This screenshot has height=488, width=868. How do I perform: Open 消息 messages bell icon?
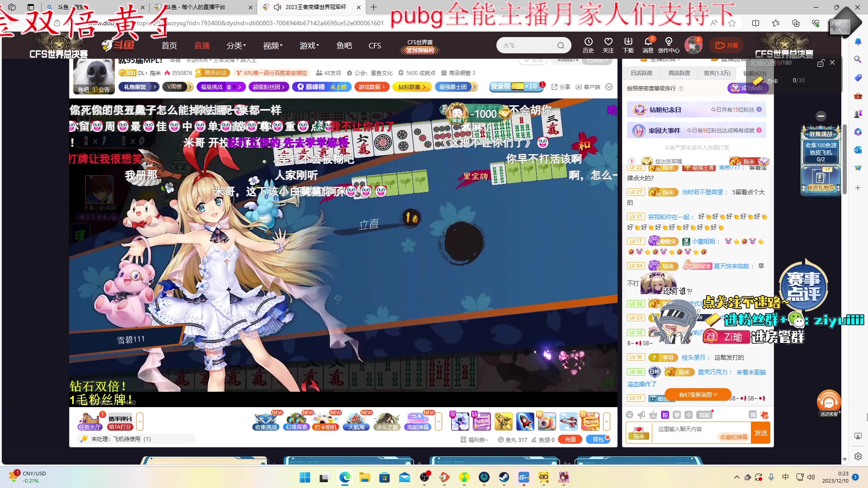[648, 45]
